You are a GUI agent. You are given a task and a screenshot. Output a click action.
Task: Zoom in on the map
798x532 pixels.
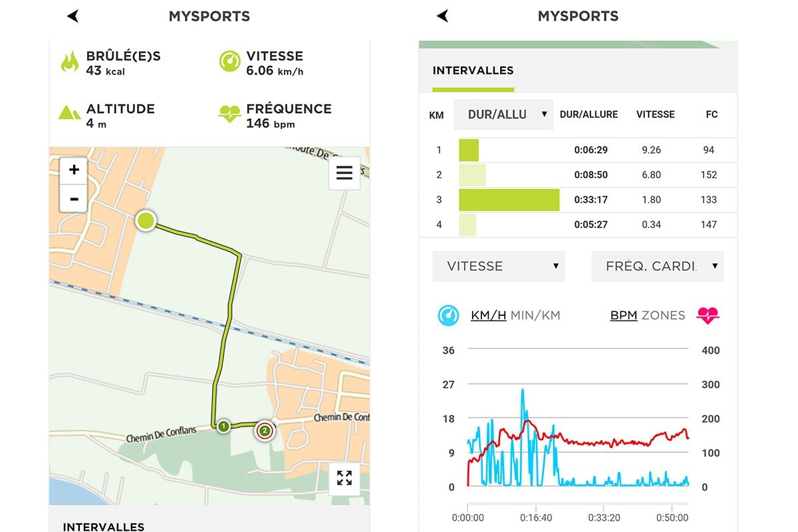pos(74,170)
